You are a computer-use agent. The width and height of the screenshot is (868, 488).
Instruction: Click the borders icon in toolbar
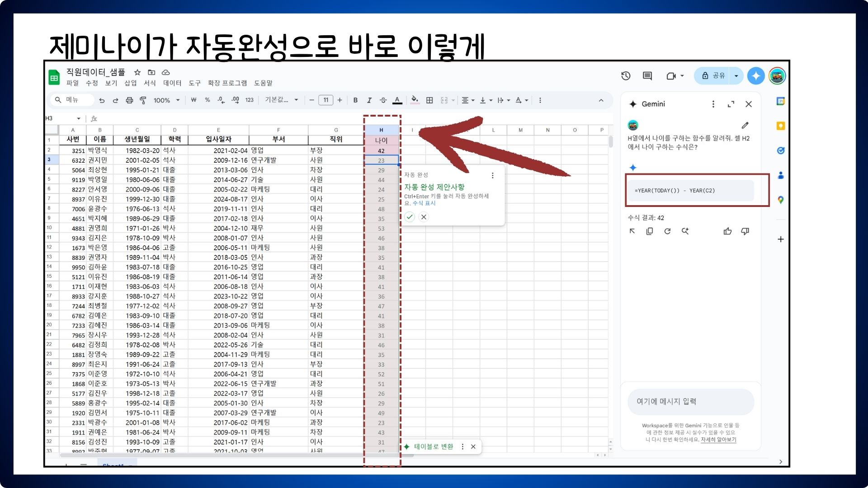[x=429, y=100]
